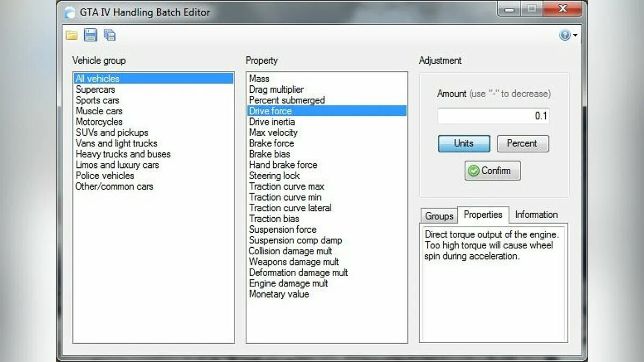
Task: Close the Handling Batch Editor window
Action: [562, 9]
